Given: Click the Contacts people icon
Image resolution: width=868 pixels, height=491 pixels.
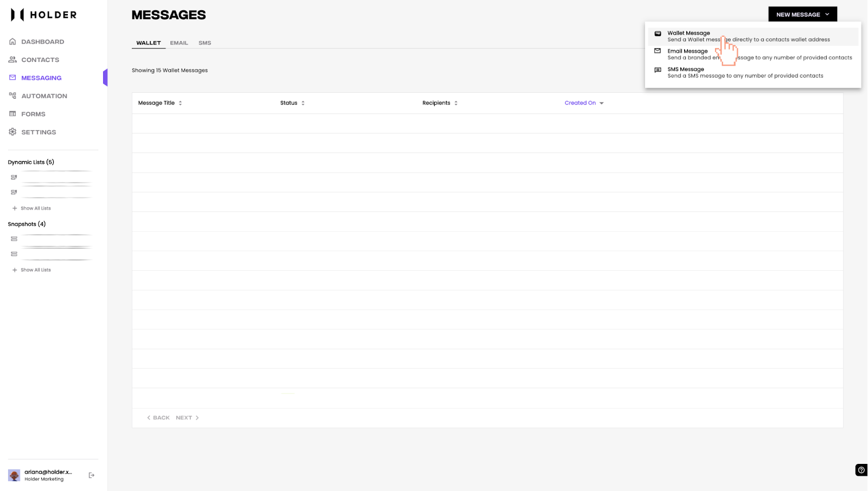Looking at the screenshot, I should coord(12,60).
